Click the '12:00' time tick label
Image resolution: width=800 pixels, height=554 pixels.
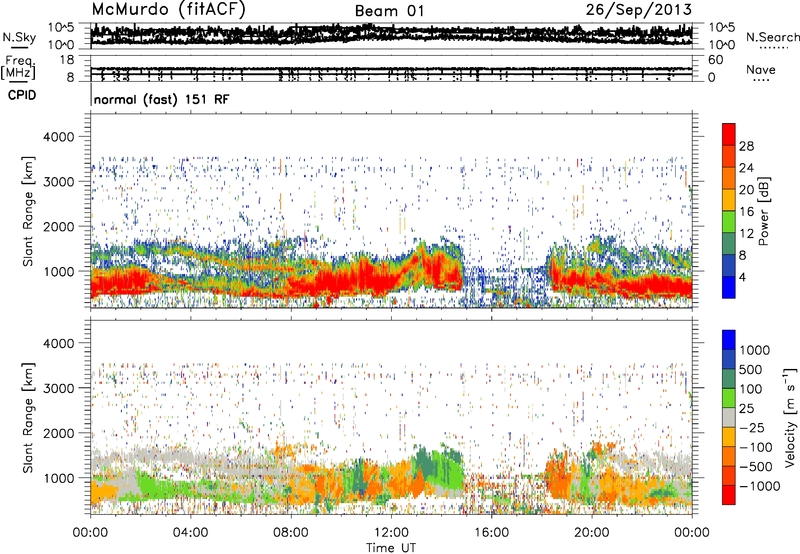pos(391,533)
